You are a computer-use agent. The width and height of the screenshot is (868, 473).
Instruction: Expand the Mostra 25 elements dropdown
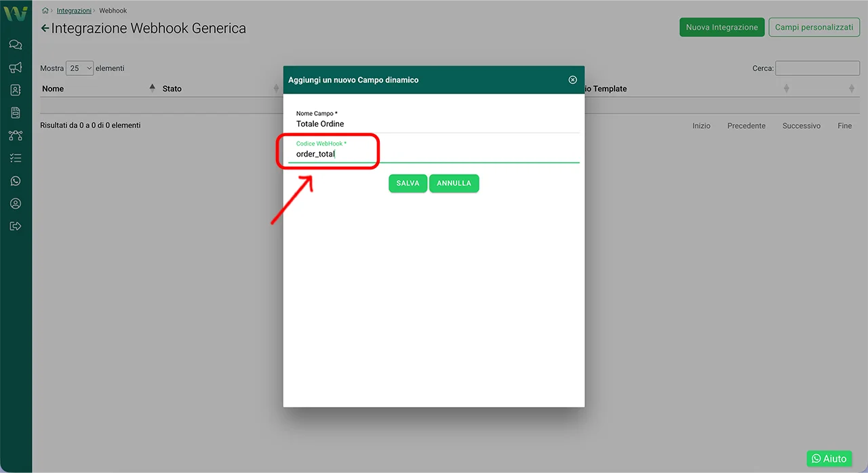(x=79, y=68)
